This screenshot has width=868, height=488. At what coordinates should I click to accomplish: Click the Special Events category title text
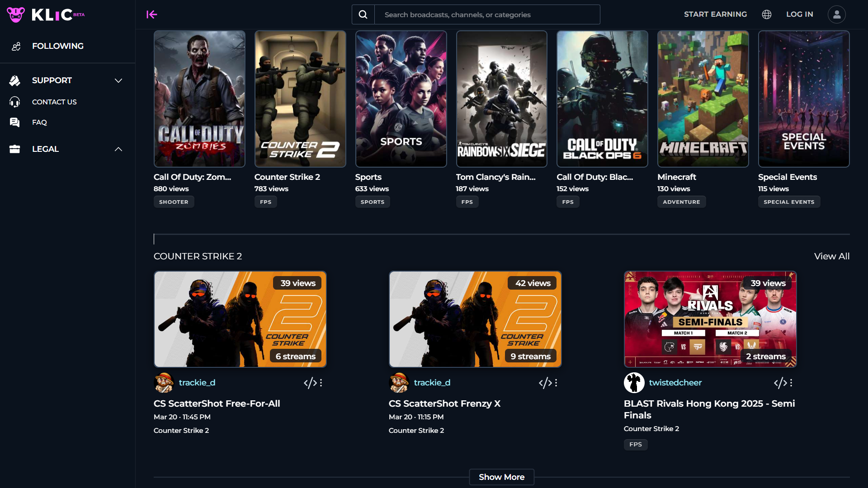coord(788,177)
